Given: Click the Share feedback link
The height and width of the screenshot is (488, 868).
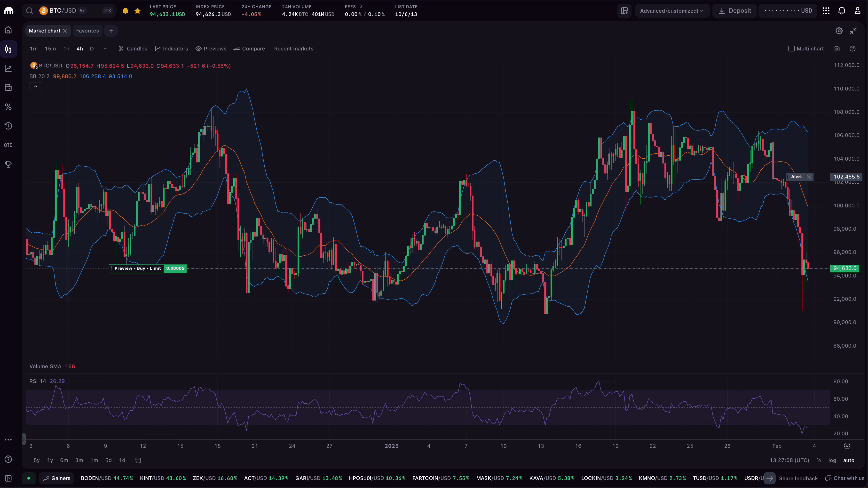Looking at the screenshot, I should pos(798,479).
